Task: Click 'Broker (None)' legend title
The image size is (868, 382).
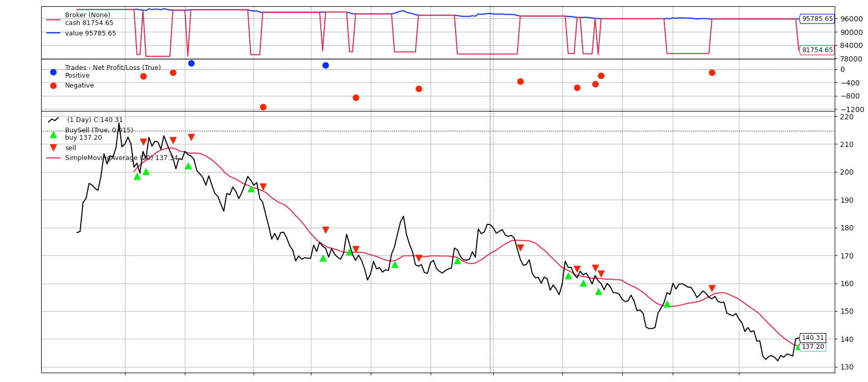Action: pyautogui.click(x=87, y=15)
